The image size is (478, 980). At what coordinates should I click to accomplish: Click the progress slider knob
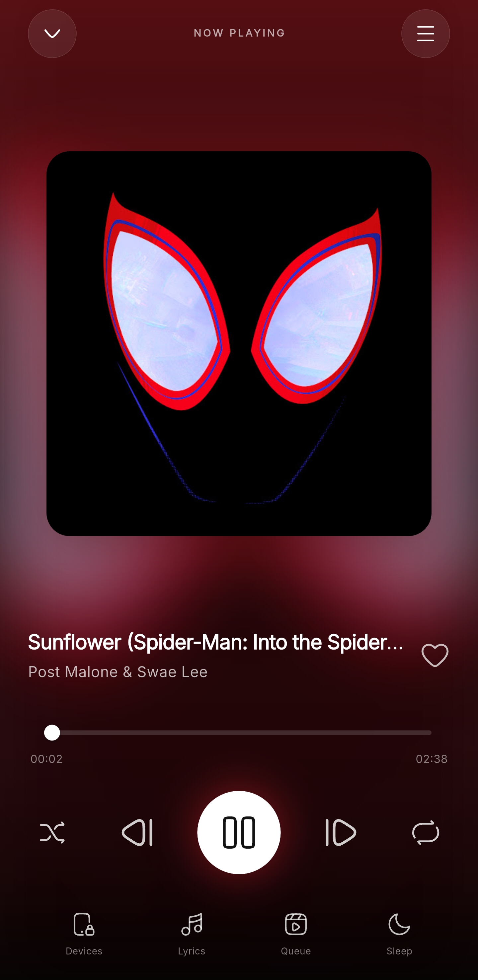[x=52, y=732]
